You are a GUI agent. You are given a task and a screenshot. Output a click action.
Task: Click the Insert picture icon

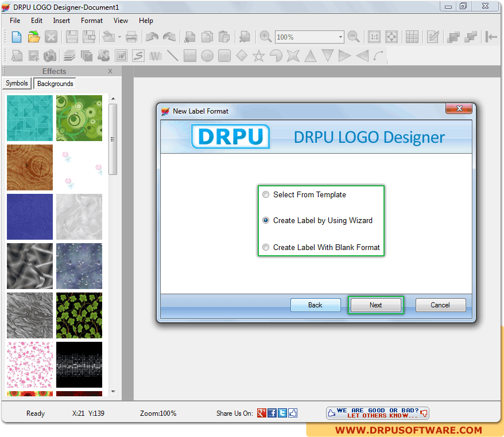(x=34, y=56)
